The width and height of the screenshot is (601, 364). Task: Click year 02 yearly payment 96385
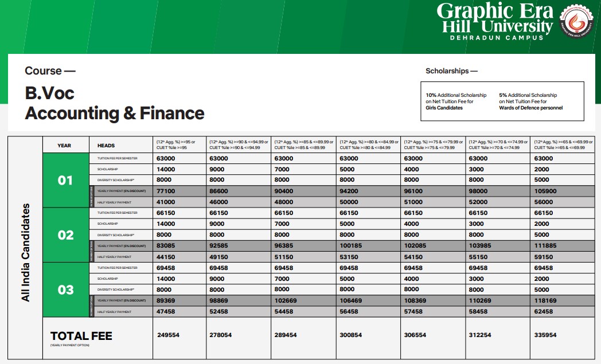tap(284, 245)
